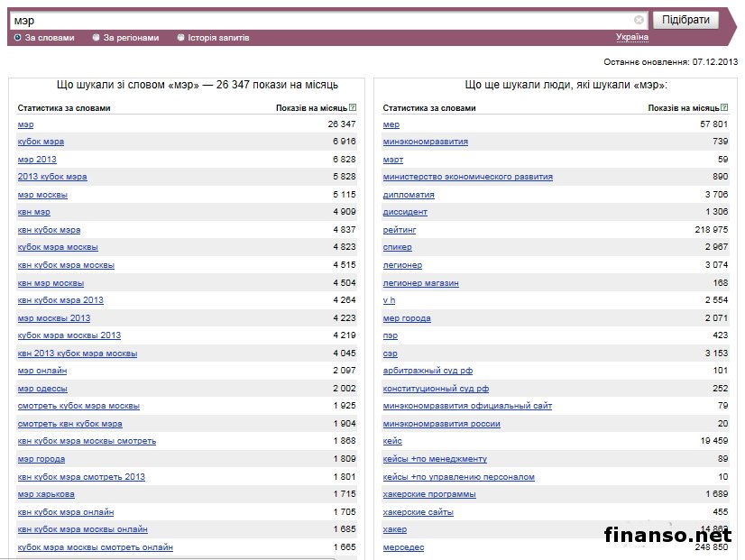Click the 'конституционный суд рф' link
Viewport: 745px width, 560px height.
(436, 389)
